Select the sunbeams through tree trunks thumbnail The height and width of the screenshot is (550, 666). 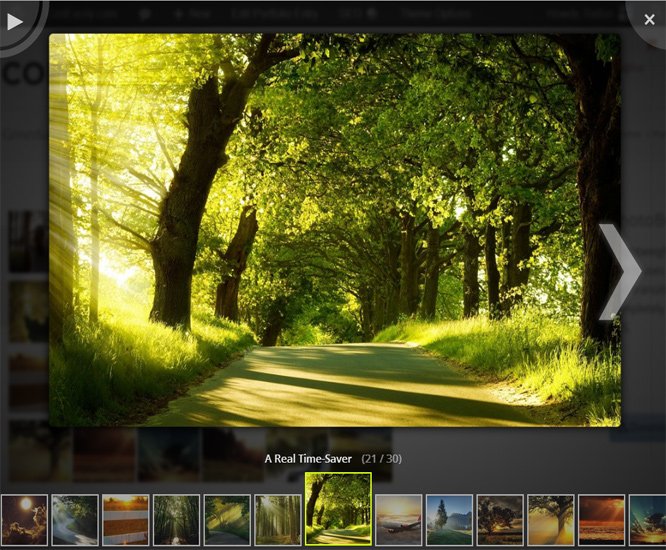click(x=278, y=520)
